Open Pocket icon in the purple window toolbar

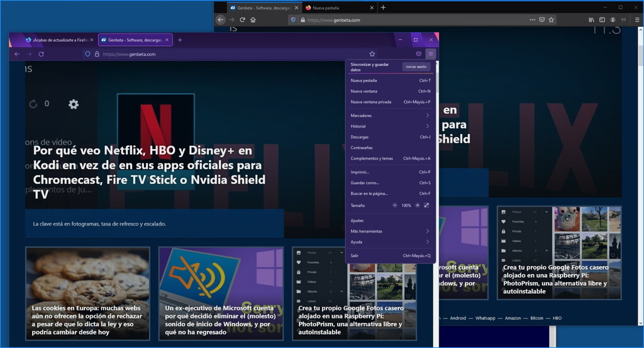[x=418, y=54]
